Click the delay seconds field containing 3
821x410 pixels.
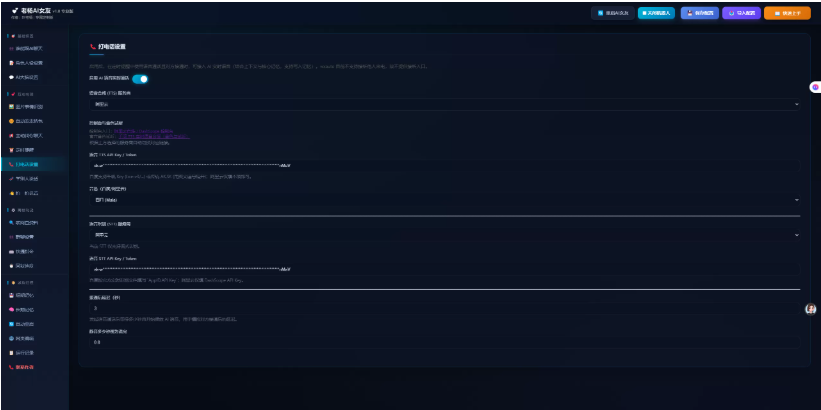pyautogui.click(x=444, y=308)
